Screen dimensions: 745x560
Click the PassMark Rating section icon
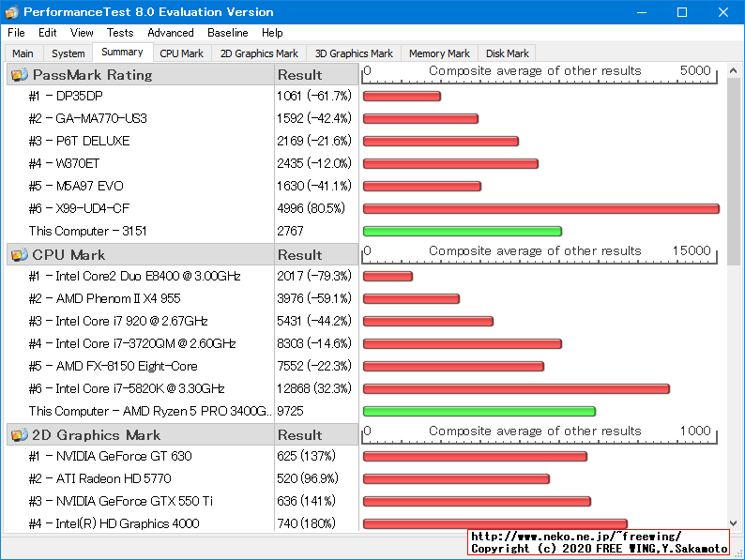click(x=20, y=74)
